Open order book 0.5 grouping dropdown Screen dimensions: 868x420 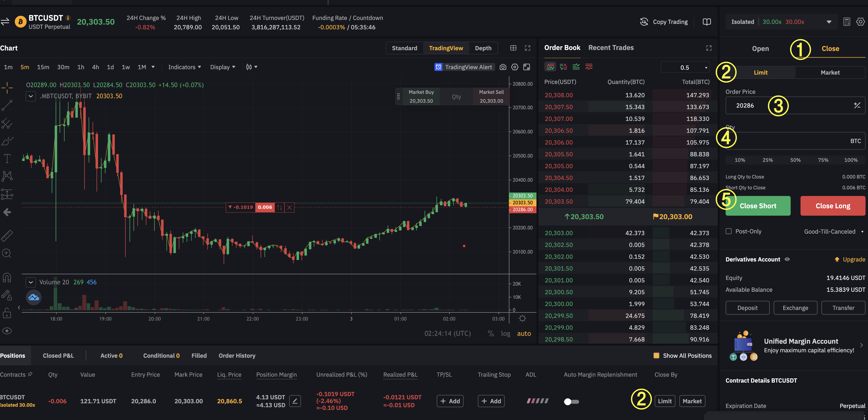685,67
